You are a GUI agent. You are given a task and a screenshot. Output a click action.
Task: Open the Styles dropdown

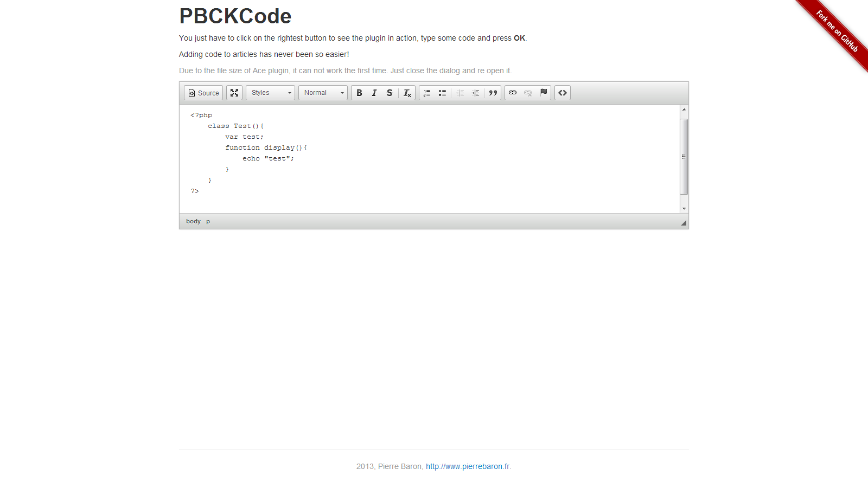pos(270,93)
